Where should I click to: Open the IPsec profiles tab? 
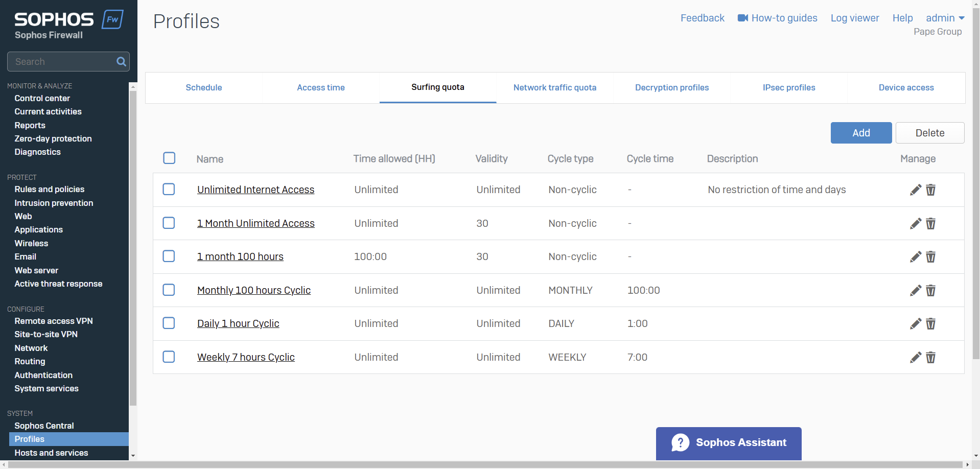789,87
